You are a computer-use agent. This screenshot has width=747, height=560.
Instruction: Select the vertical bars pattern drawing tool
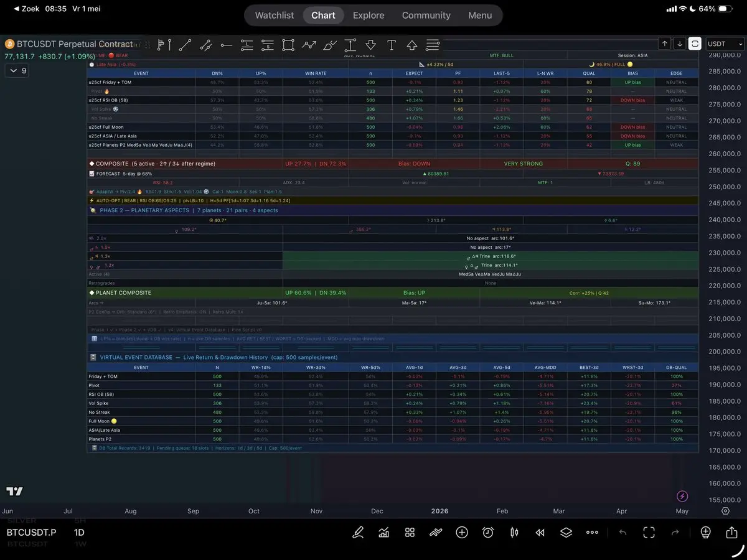coord(164,45)
